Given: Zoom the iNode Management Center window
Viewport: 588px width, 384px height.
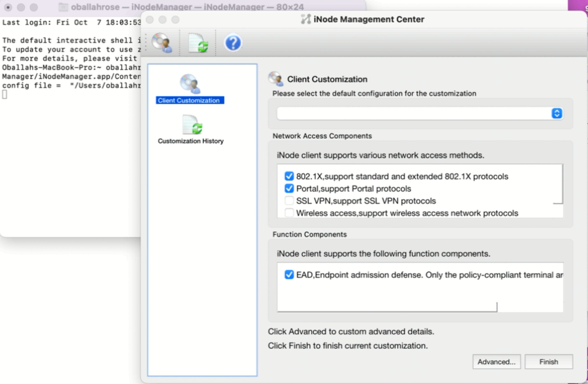Looking at the screenshot, I should [x=175, y=20].
